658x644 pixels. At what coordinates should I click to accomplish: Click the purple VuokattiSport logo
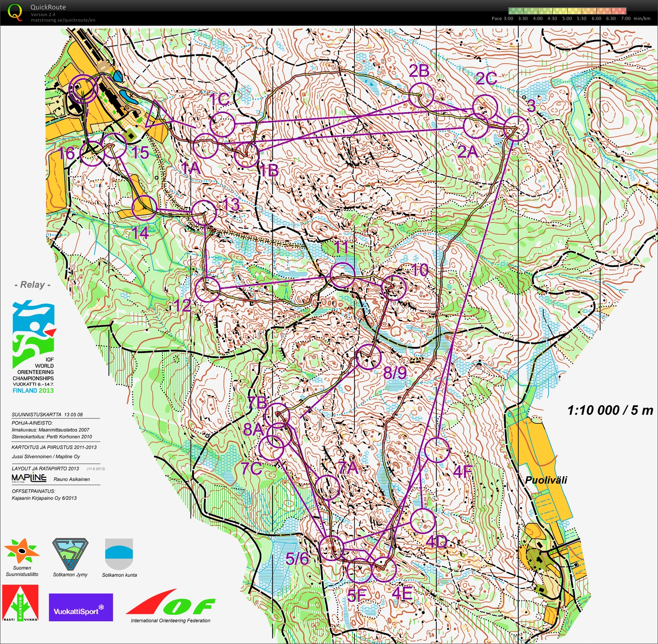point(81,607)
